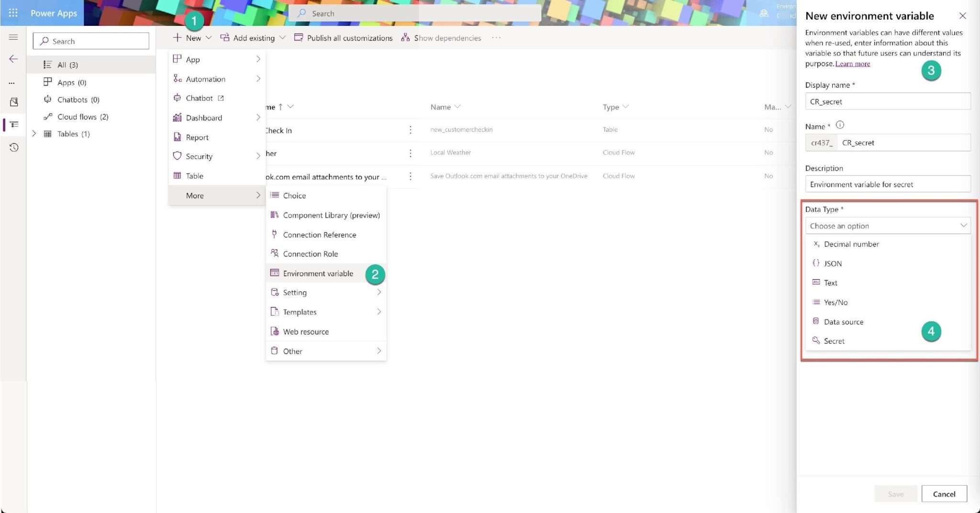
Task: Select Web resource
Action: (326, 332)
